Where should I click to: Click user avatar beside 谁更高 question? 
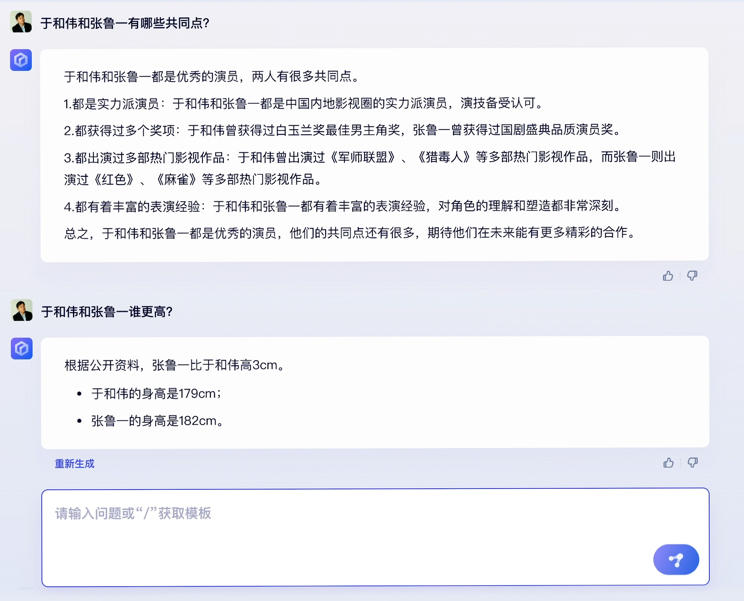pyautogui.click(x=22, y=311)
